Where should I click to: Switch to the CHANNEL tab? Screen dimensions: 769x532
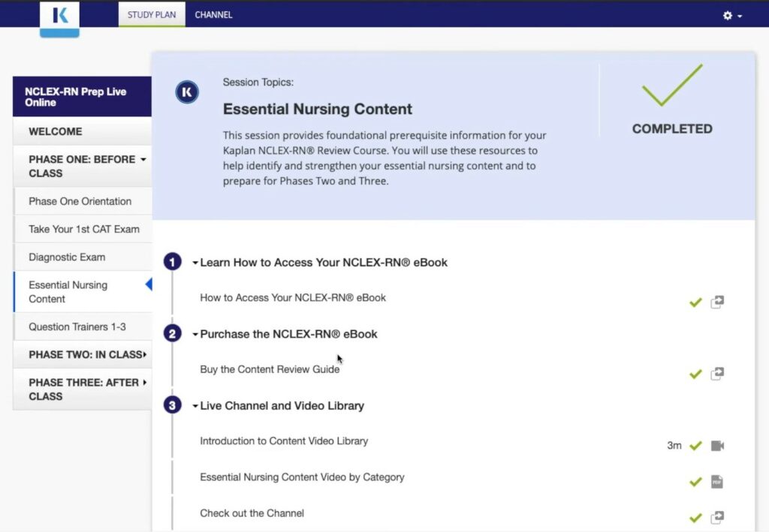point(213,14)
